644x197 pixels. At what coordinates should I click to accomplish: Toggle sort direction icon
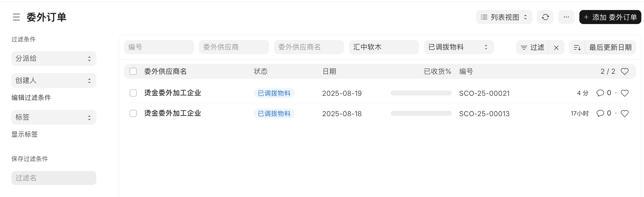click(x=577, y=47)
